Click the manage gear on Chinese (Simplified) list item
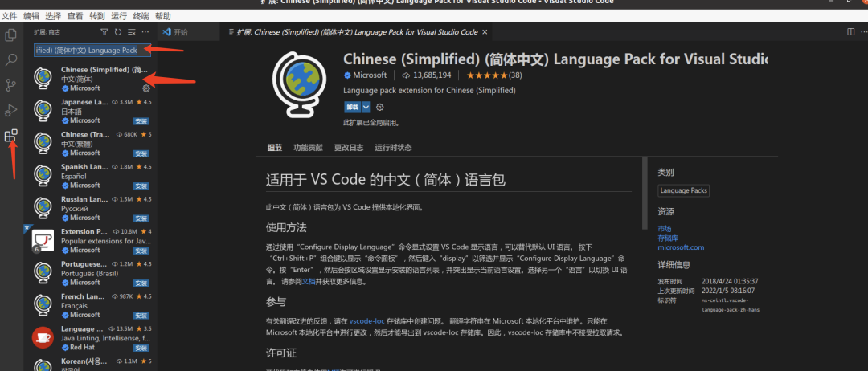 pos(146,88)
